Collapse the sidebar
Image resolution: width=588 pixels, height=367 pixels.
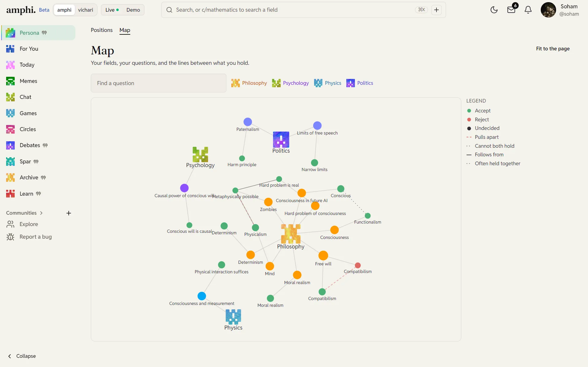[x=22, y=356]
